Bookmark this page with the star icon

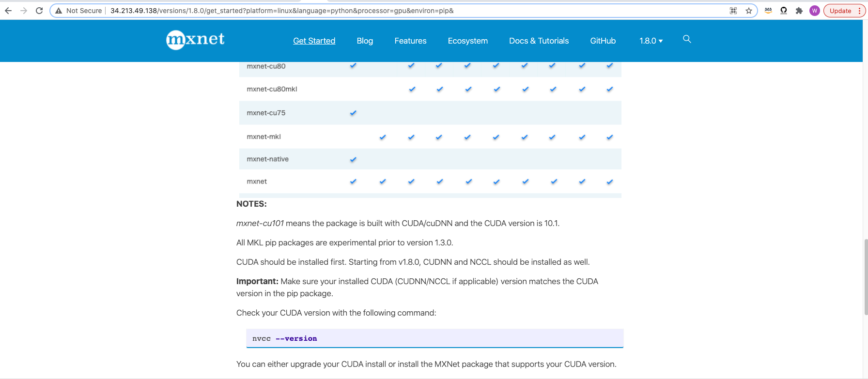tap(749, 11)
